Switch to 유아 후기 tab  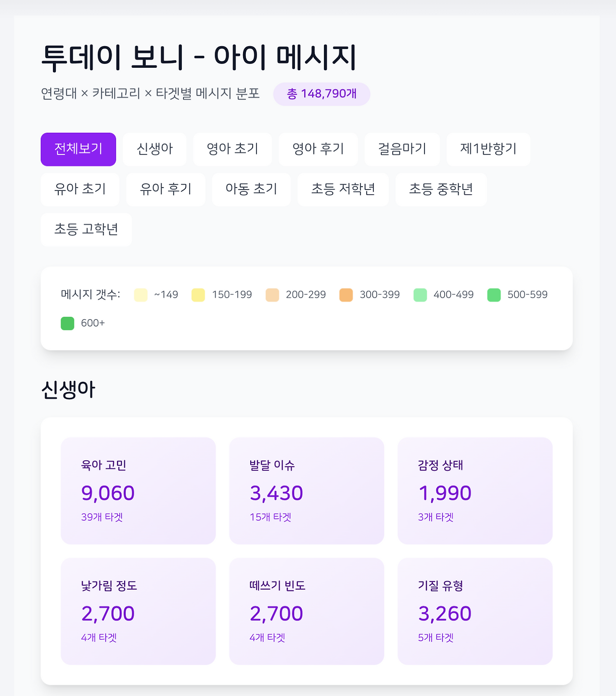(x=166, y=190)
